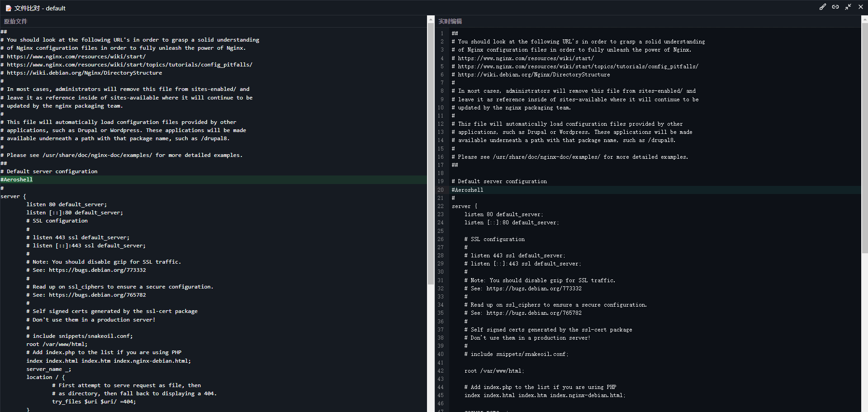
Task: Toggle the chain-link sync icon
Action: [835, 7]
